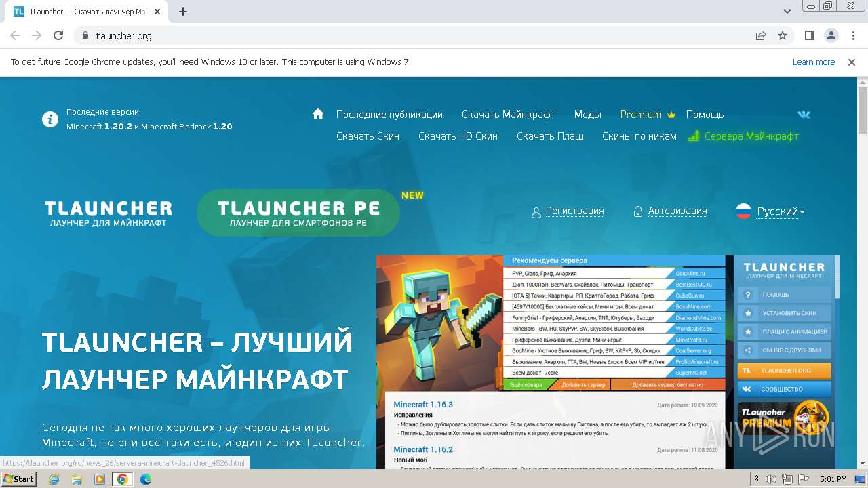Open the Chrome three-dot menu
Image resolution: width=868 pixels, height=488 pixels.
tap(852, 35)
